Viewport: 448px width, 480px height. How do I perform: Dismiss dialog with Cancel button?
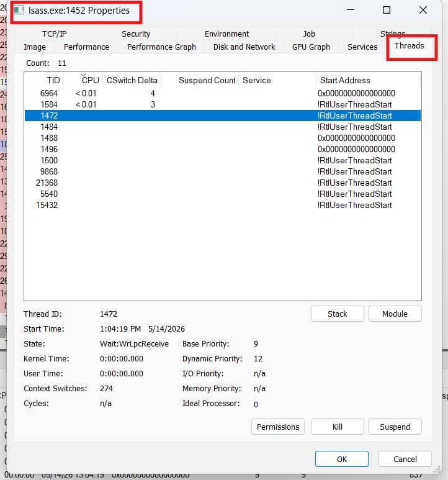point(405,459)
